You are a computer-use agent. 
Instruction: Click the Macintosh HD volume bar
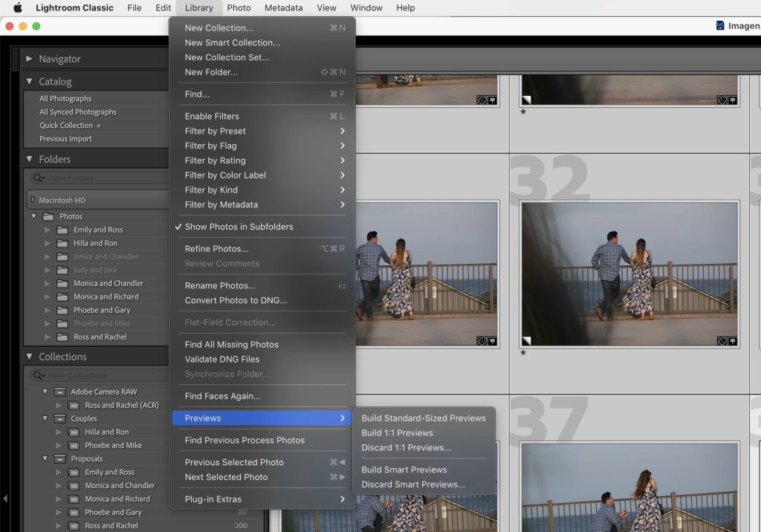(97, 200)
